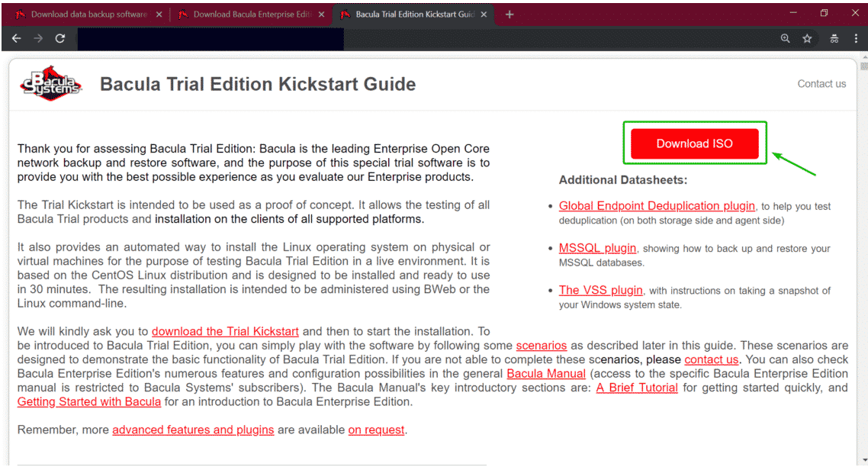The width and height of the screenshot is (868, 467).
Task: Click the Bacula Systems logo
Action: (51, 84)
